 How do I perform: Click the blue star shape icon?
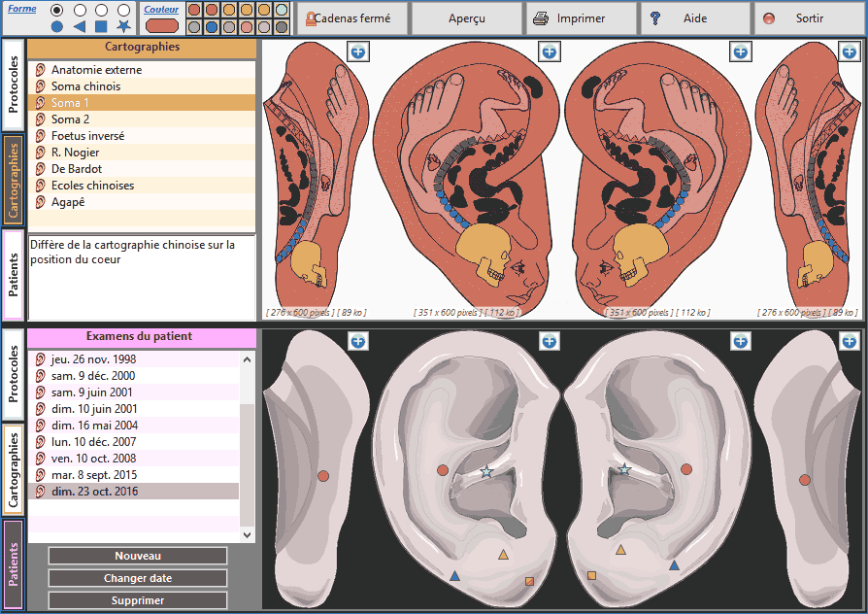pyautogui.click(x=123, y=26)
